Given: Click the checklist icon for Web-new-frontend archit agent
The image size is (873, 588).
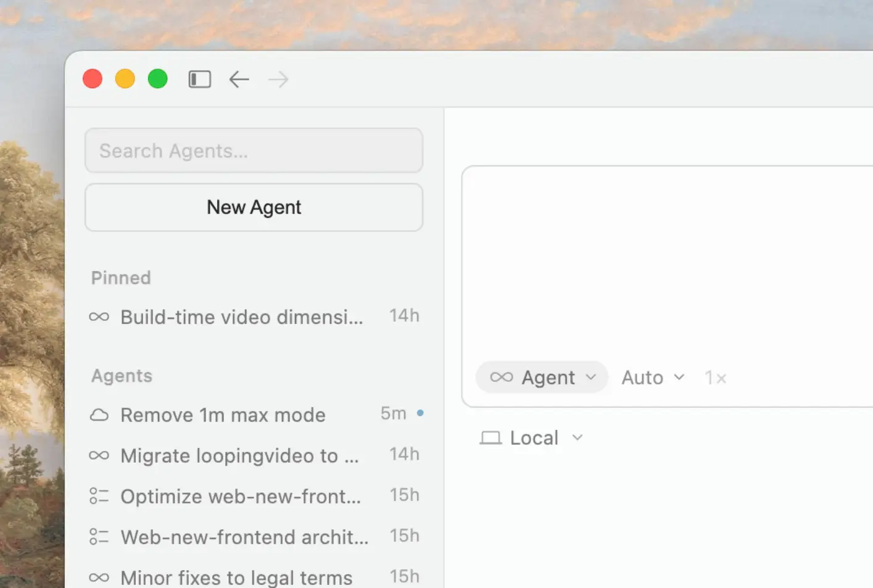Looking at the screenshot, I should [99, 537].
